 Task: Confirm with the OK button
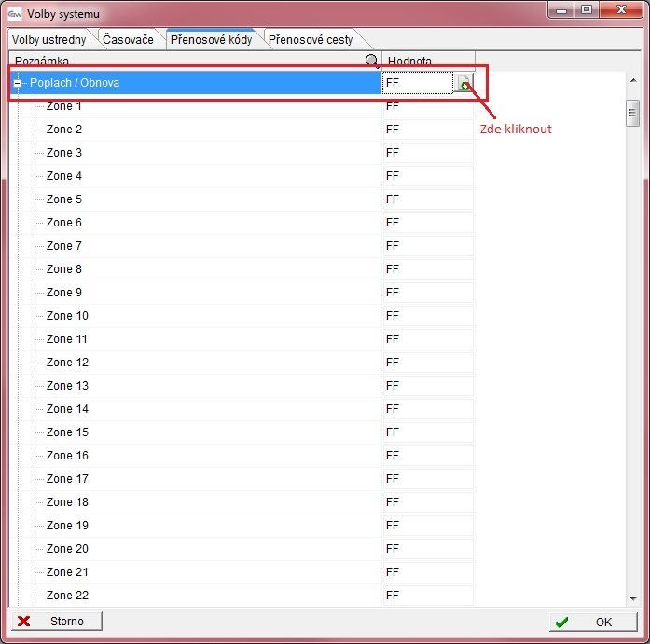[x=591, y=622]
